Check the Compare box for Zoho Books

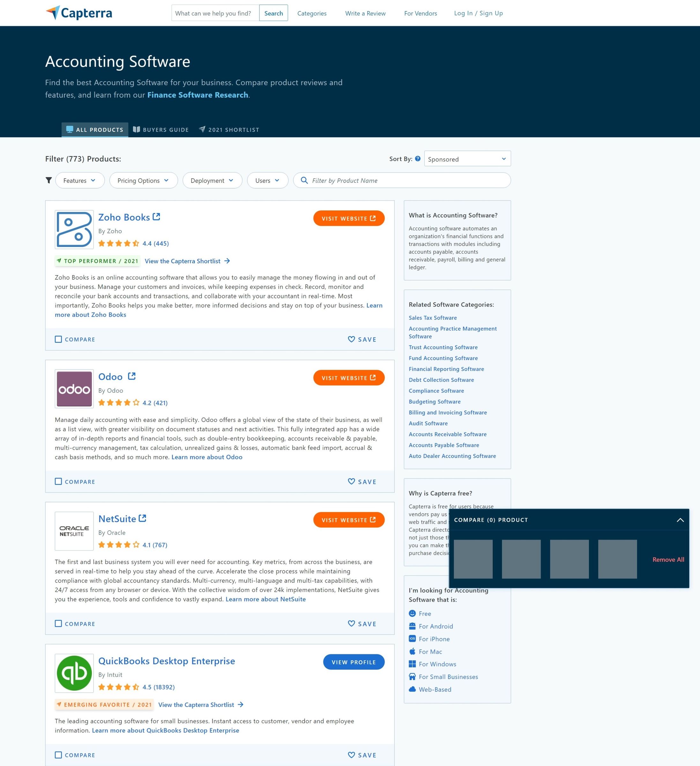[x=58, y=339]
